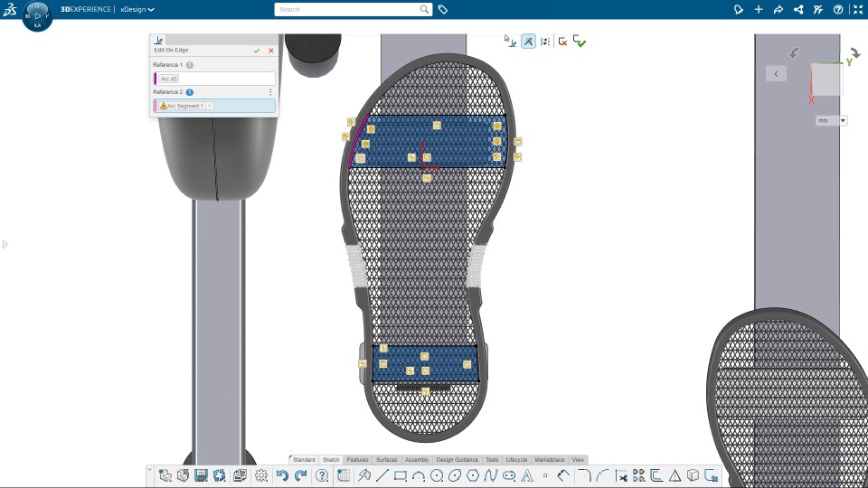Select the Arc tool
The image size is (868, 488).
pos(419,475)
